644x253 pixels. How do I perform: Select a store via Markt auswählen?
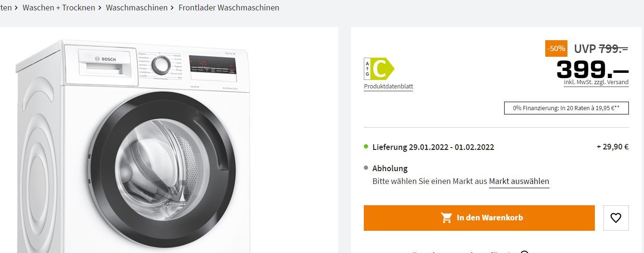519,181
